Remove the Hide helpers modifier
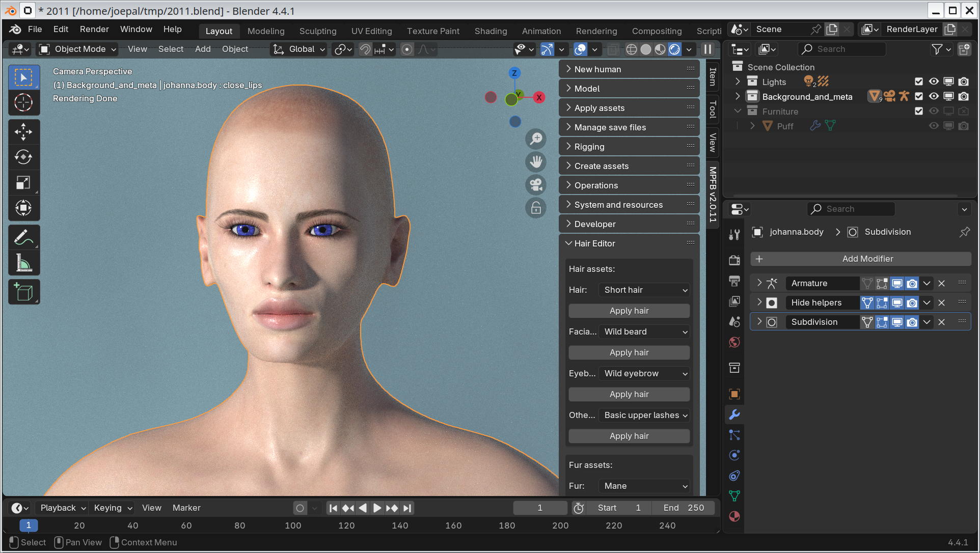 pos(941,302)
